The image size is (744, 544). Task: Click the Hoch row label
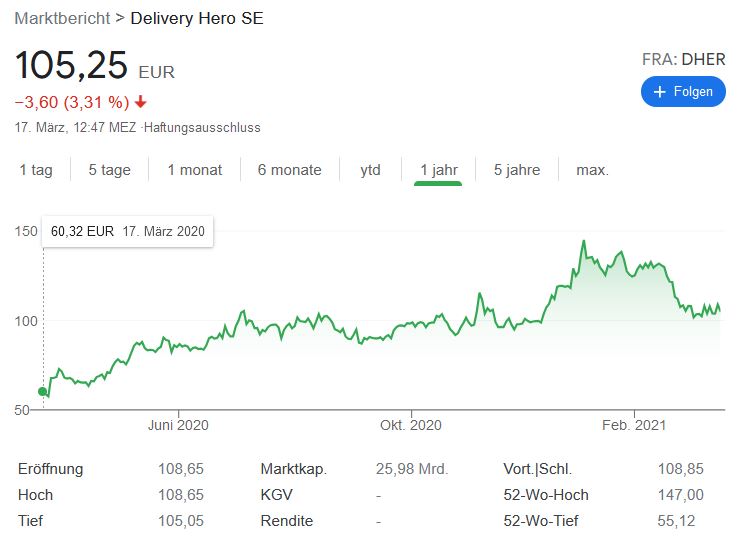click(36, 495)
